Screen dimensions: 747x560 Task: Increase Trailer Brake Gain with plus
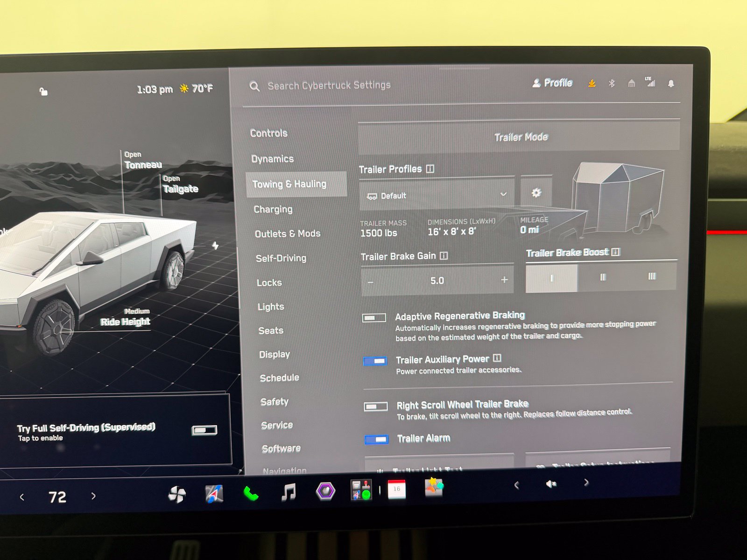[504, 280]
